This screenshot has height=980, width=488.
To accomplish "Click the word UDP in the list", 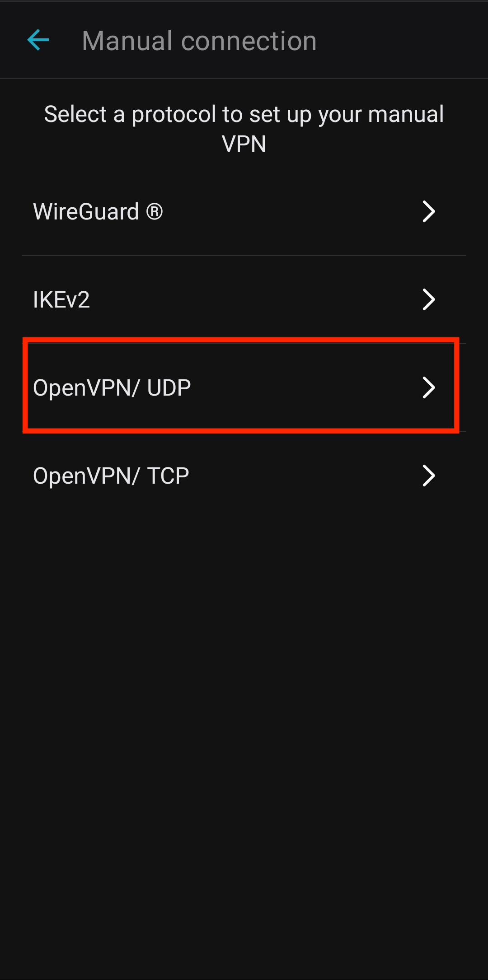I will (x=169, y=388).
